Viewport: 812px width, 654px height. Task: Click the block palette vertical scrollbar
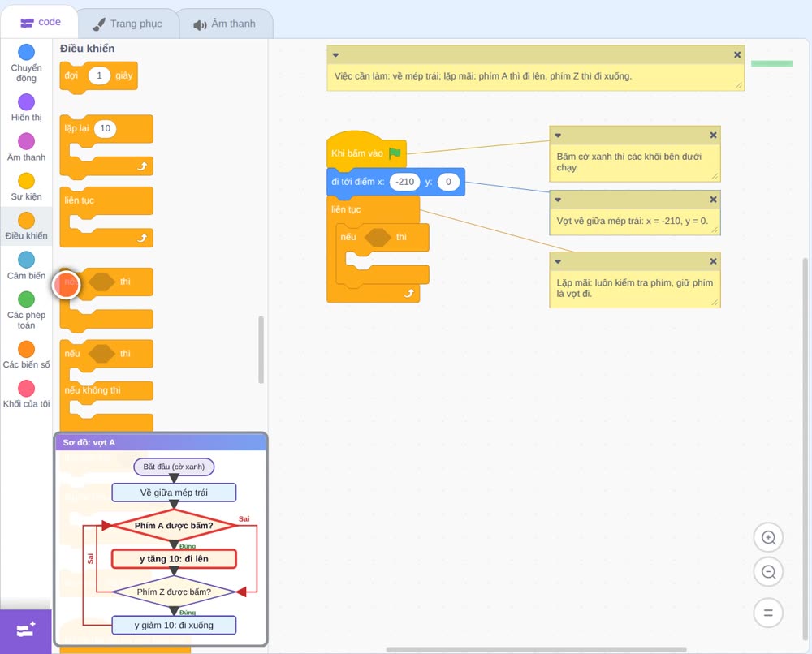pyautogui.click(x=261, y=350)
